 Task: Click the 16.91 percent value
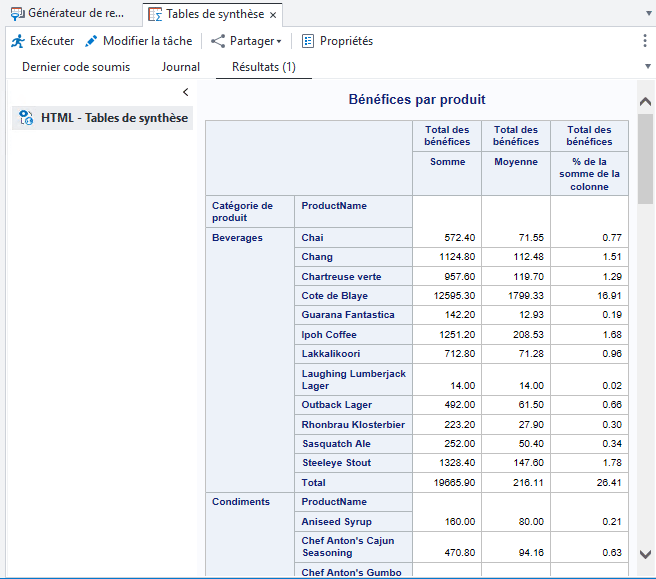610,296
